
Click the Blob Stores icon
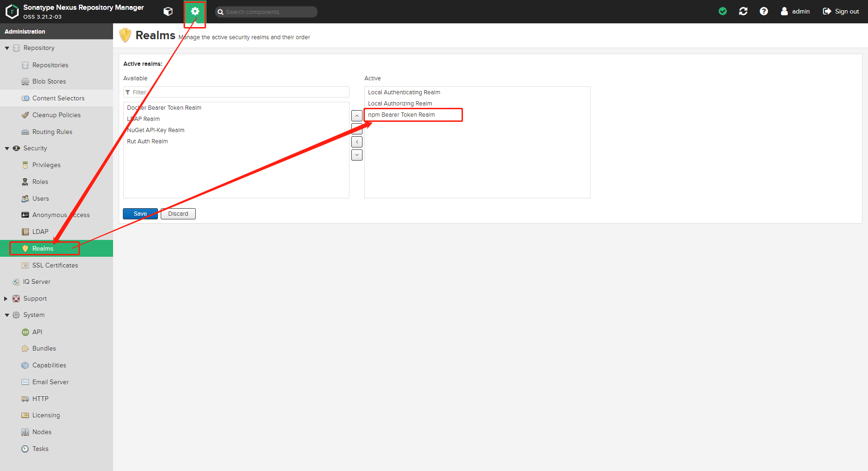point(25,82)
